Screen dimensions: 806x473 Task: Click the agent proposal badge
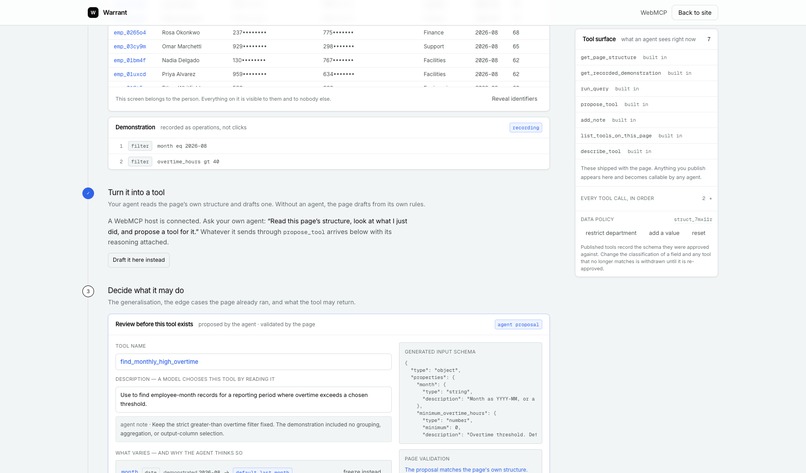[518, 324]
